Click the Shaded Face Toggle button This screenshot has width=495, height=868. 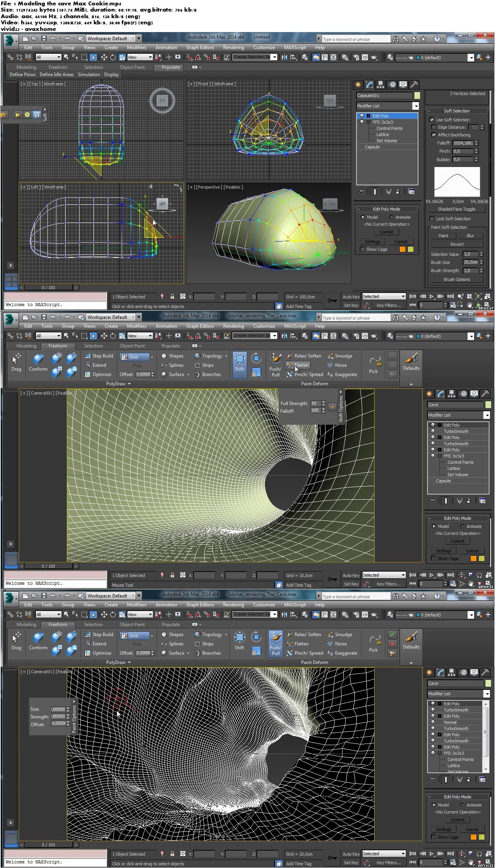457,209
